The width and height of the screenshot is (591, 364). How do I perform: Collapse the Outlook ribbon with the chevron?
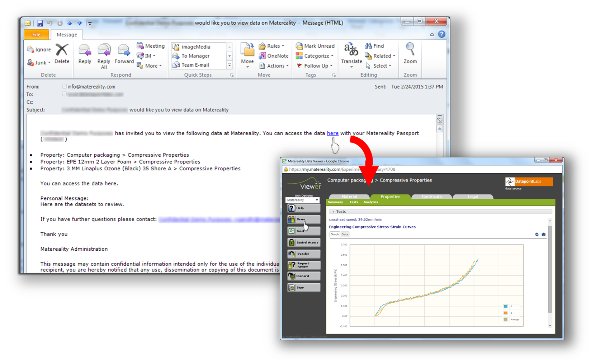coord(432,34)
